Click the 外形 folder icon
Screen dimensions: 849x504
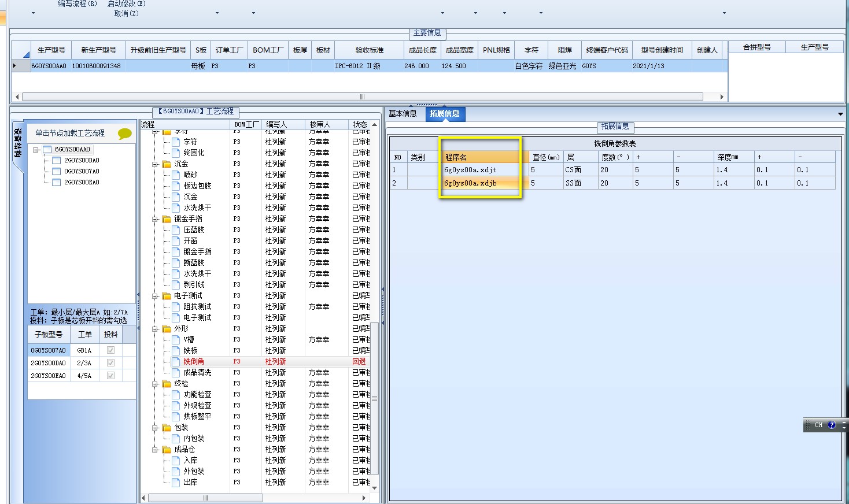[x=167, y=329]
